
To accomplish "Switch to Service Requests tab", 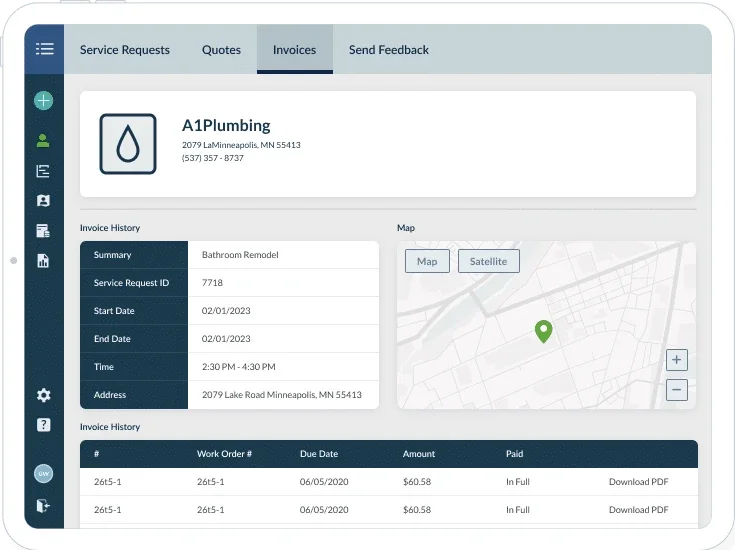I will (125, 50).
